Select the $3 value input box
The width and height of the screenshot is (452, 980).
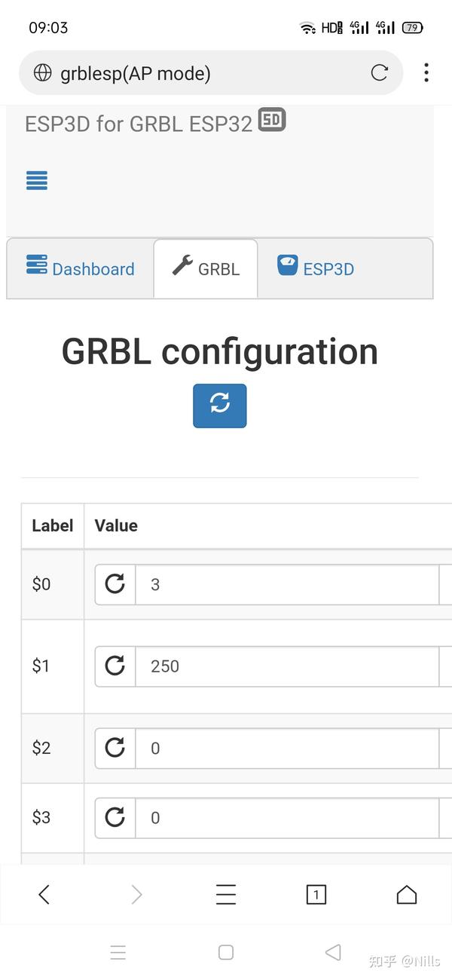(x=286, y=817)
